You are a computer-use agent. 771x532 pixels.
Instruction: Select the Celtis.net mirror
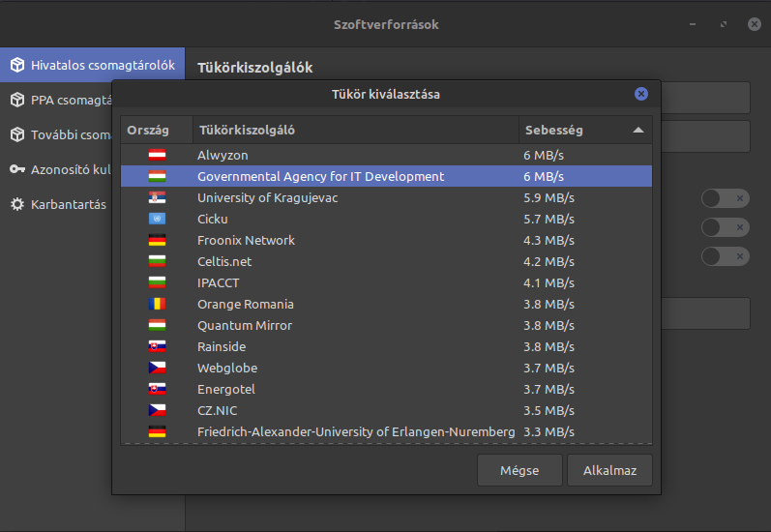(x=387, y=261)
